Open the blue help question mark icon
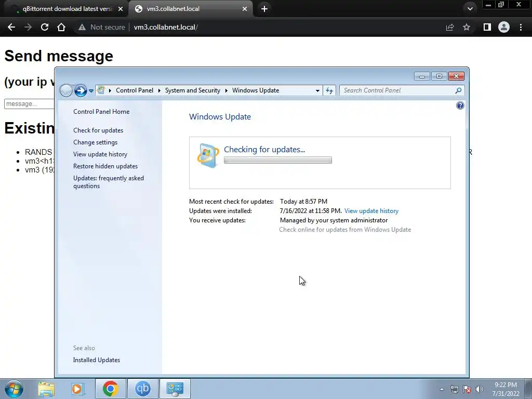 coord(460,105)
